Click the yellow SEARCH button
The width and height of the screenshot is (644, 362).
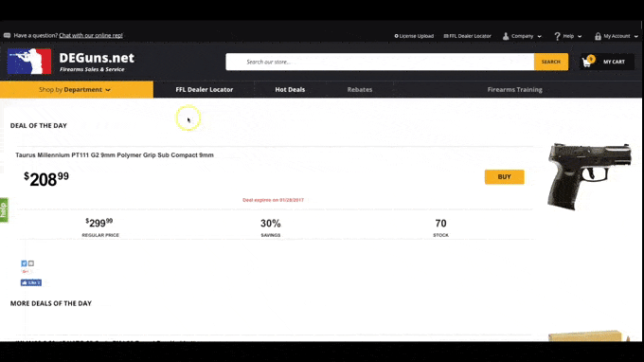(551, 62)
